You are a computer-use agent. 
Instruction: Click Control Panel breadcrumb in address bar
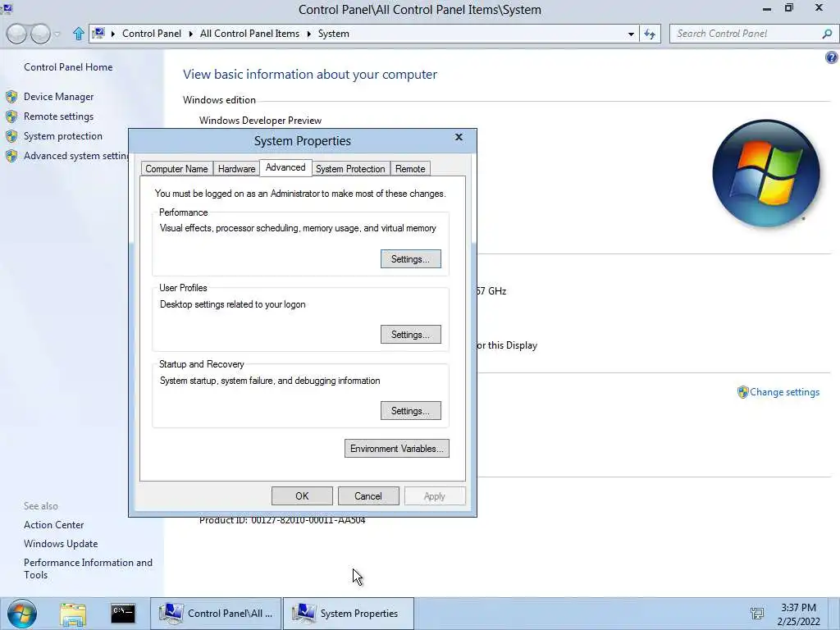(x=152, y=34)
